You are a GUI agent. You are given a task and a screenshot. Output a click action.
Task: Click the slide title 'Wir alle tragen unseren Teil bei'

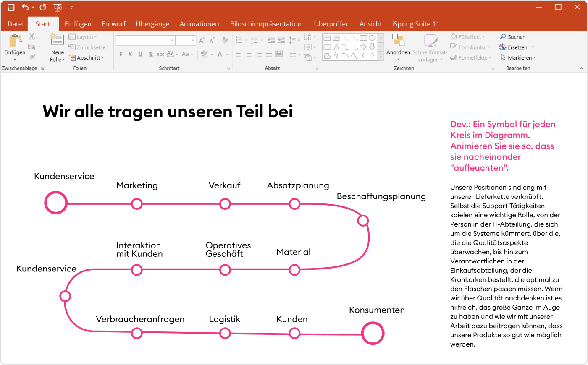point(168,112)
